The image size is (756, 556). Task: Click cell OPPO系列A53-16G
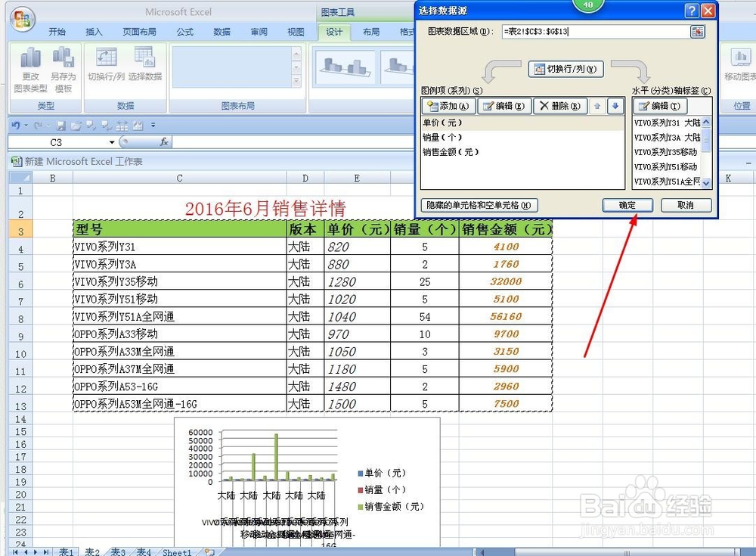click(180, 387)
